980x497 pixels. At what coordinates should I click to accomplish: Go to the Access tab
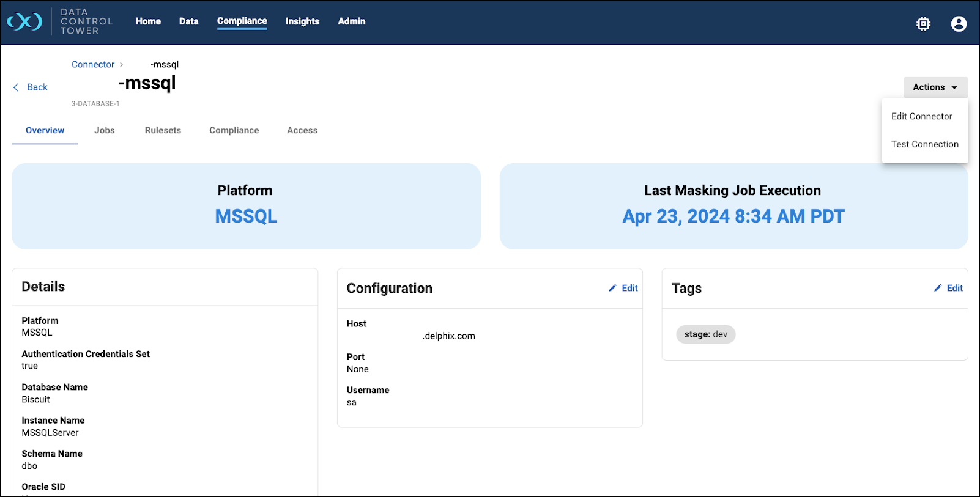pyautogui.click(x=302, y=130)
